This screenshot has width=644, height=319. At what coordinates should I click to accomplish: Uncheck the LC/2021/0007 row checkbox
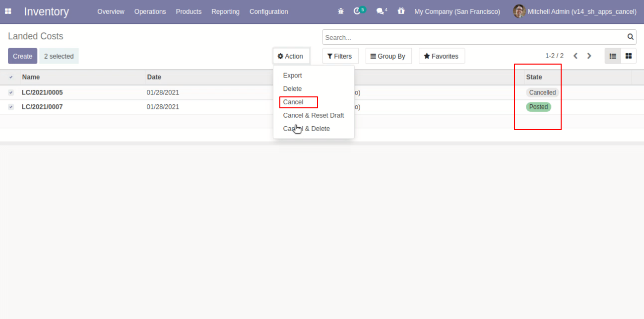(11, 107)
